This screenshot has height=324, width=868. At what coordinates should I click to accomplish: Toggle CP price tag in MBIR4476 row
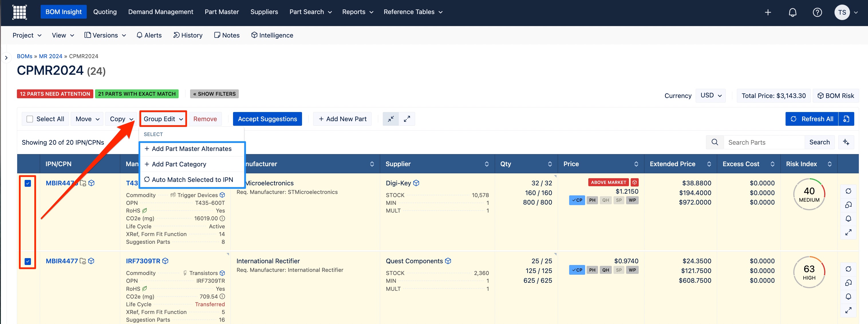577,200
